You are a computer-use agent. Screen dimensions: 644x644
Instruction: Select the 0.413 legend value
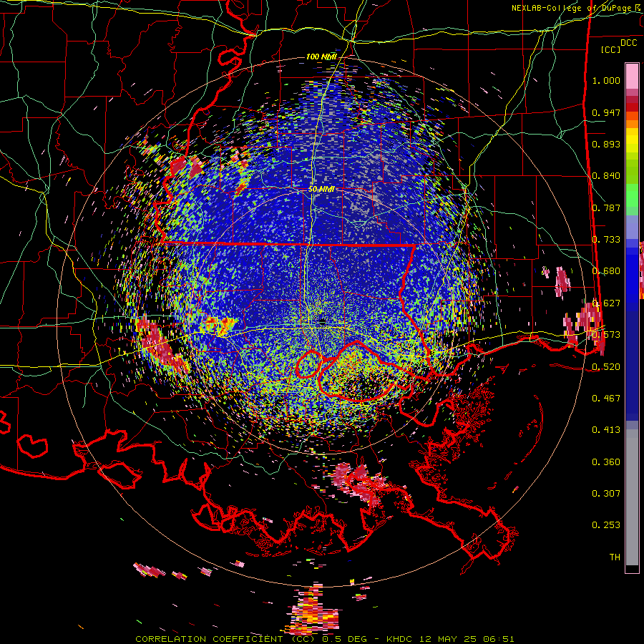click(x=606, y=429)
